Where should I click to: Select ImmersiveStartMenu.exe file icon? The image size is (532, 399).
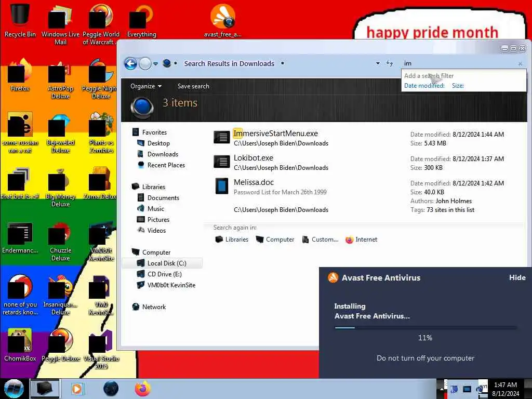(221, 137)
